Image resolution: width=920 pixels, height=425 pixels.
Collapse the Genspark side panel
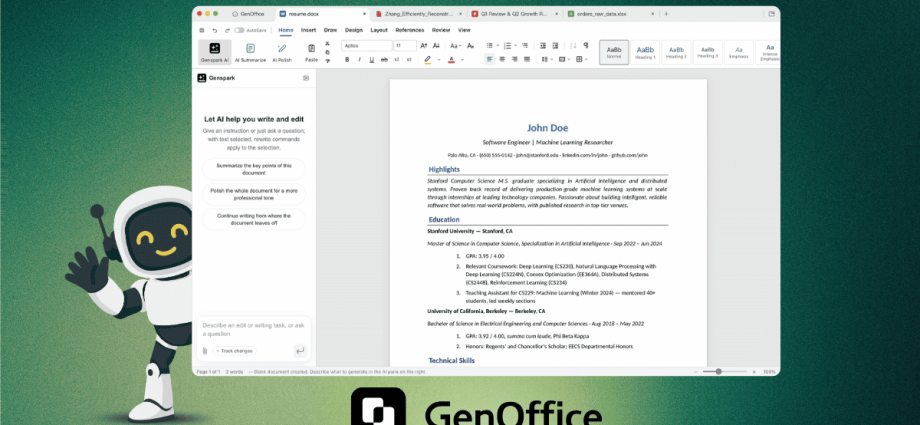point(306,78)
